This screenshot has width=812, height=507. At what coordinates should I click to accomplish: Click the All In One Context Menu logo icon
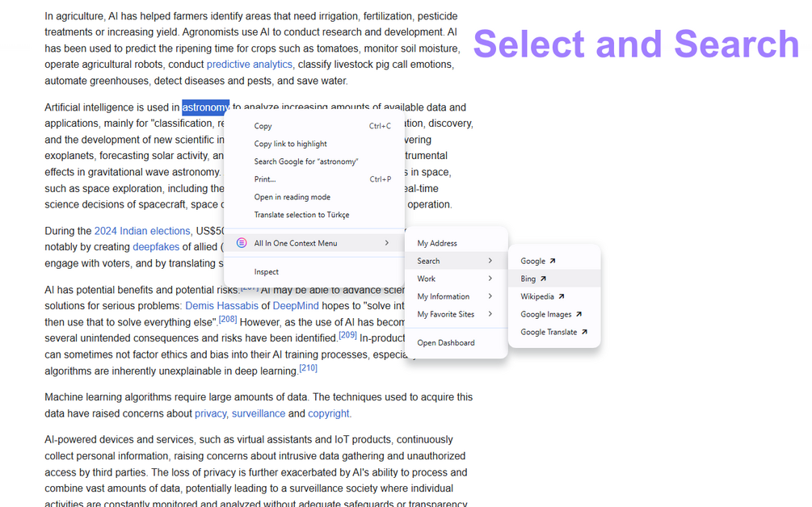click(242, 243)
